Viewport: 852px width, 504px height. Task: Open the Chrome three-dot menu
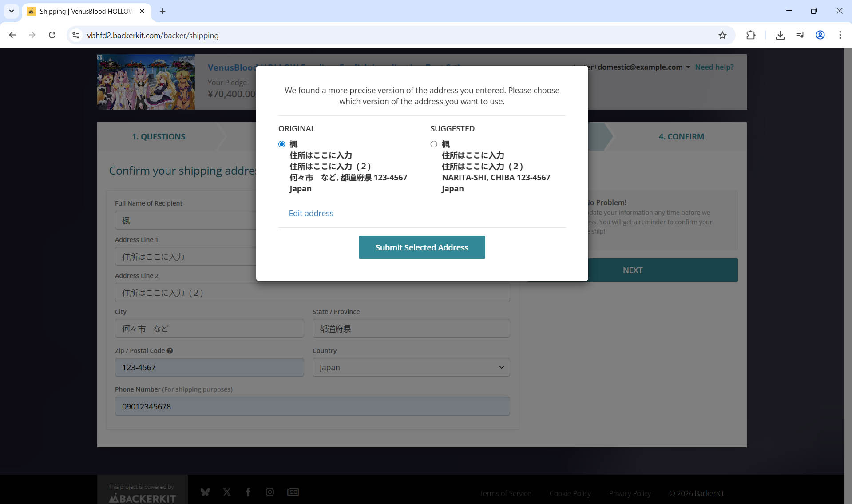[840, 36]
